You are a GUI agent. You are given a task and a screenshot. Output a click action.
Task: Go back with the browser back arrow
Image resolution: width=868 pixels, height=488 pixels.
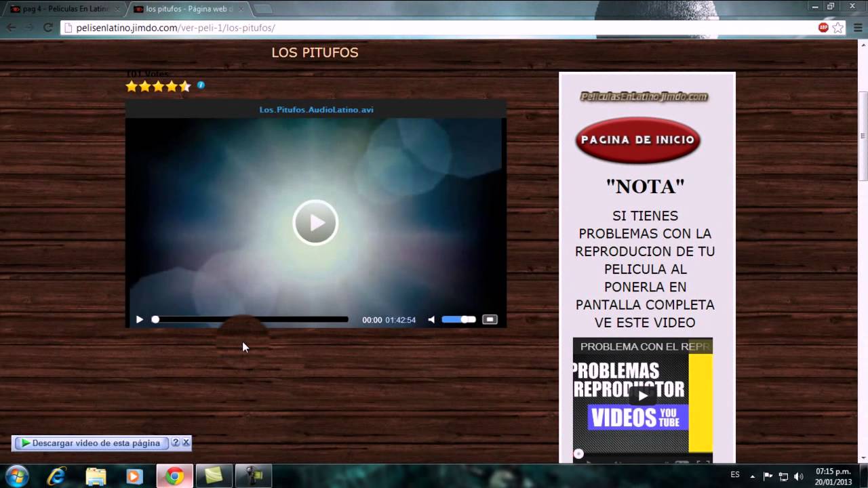point(12,28)
